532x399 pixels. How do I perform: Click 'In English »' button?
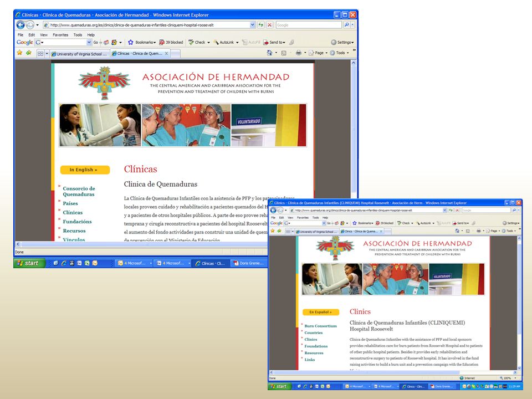point(85,170)
